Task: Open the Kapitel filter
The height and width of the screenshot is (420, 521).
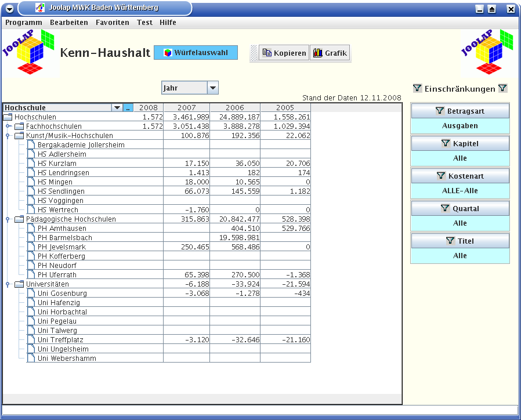Action: click(x=460, y=143)
